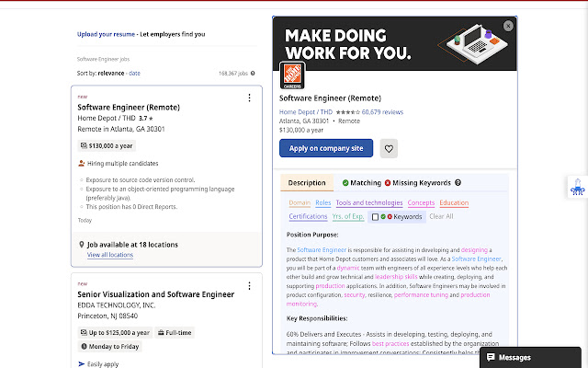Open options menu for Senior Visualization job
Screen dimensions: 588x368
pyautogui.click(x=249, y=286)
